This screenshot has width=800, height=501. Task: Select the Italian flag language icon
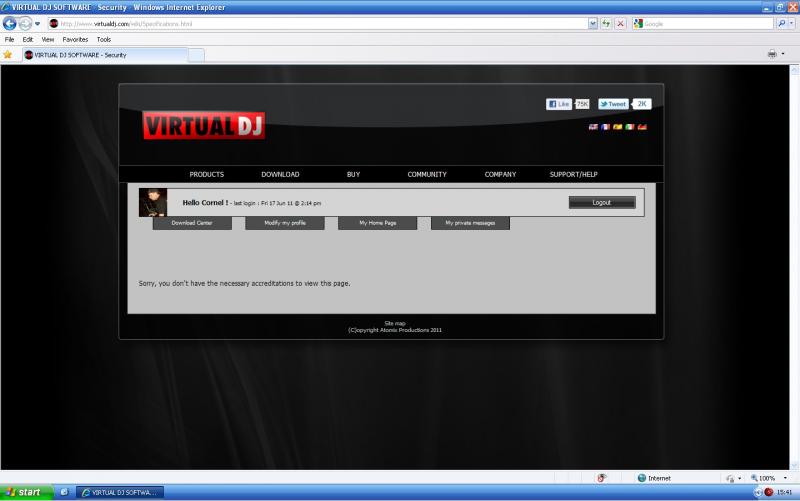pyautogui.click(x=630, y=127)
